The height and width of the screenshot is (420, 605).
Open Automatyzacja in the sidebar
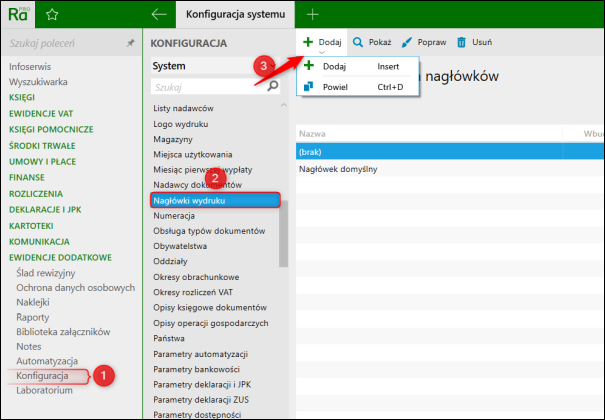coord(47,361)
